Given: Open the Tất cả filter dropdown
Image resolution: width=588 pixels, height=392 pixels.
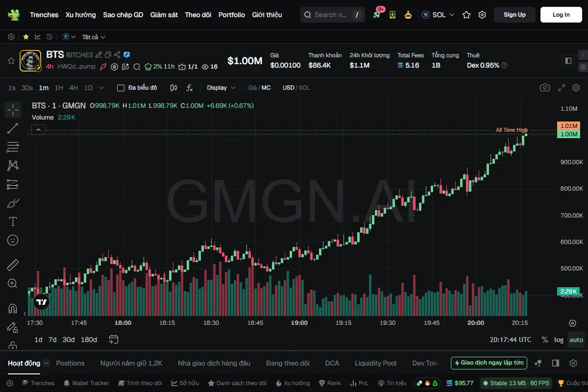Looking at the screenshot, I should [94, 37].
